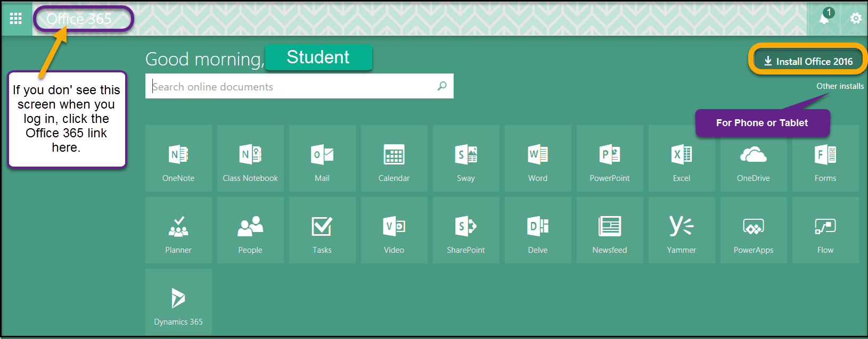Open the Calendar app tile
The height and width of the screenshot is (339, 868).
coord(394,158)
